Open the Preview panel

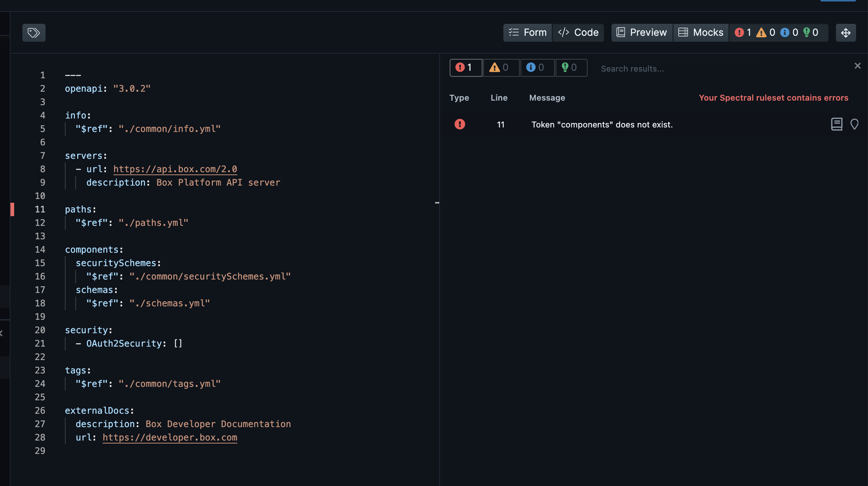[642, 33]
